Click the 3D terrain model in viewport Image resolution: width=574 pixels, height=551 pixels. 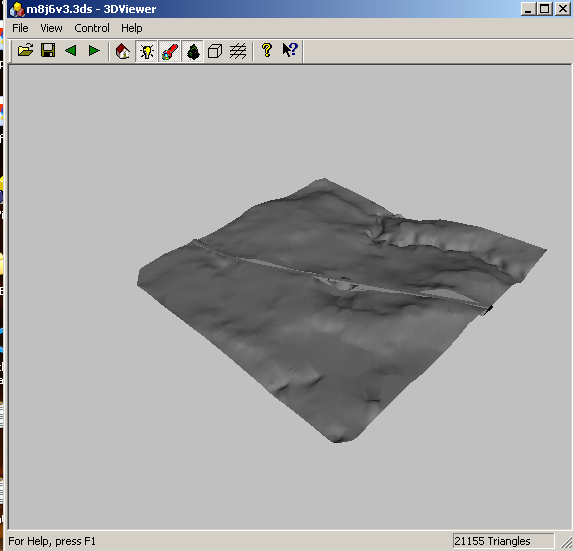[x=340, y=309]
